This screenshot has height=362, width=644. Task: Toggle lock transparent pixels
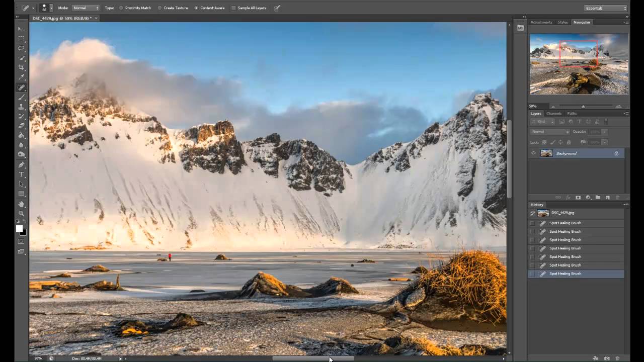(x=545, y=142)
